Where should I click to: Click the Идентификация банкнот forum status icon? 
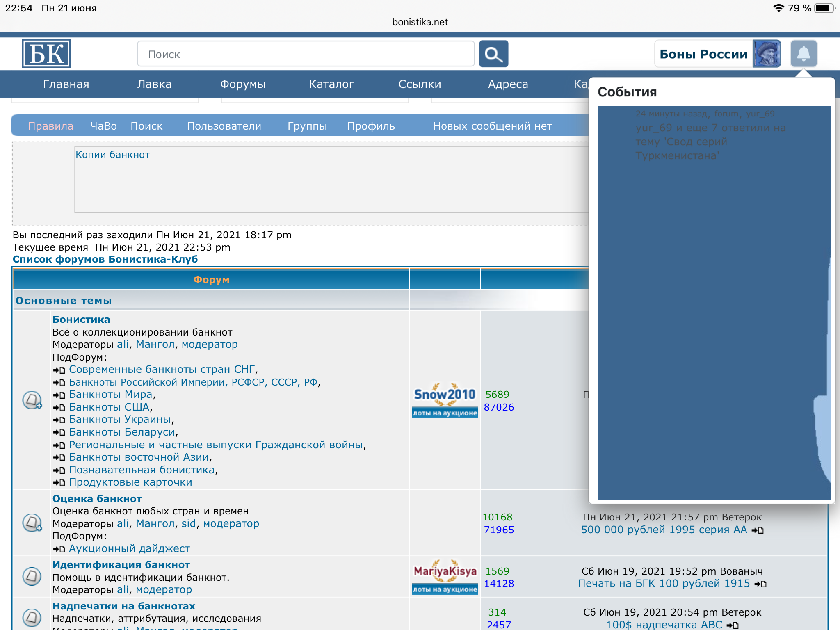click(x=32, y=576)
